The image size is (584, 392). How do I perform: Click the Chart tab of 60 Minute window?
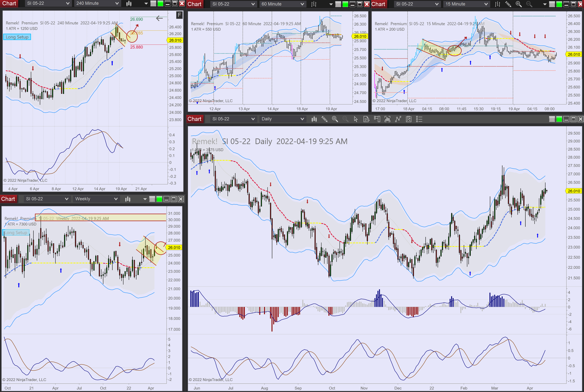[194, 4]
